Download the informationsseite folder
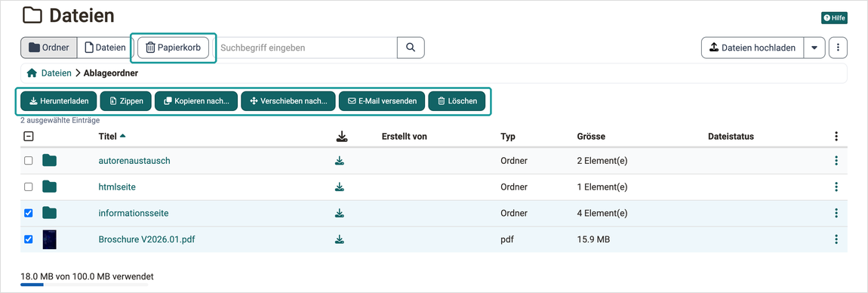 coord(340,213)
